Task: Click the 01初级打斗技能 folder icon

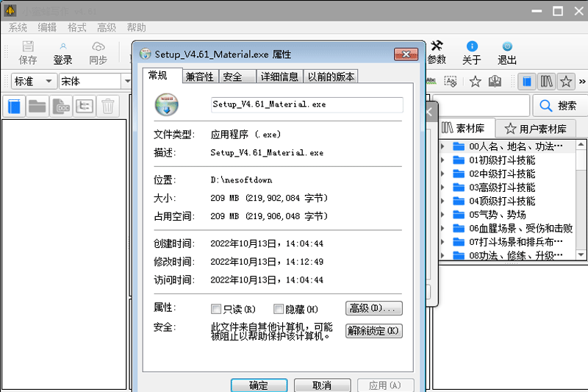Action: [x=459, y=160]
